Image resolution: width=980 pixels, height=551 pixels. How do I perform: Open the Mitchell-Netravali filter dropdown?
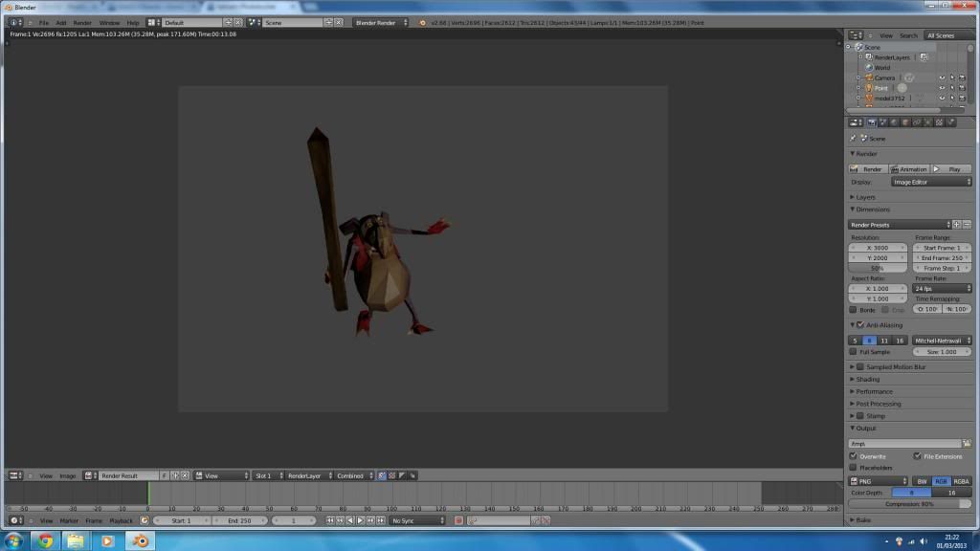[942, 342]
